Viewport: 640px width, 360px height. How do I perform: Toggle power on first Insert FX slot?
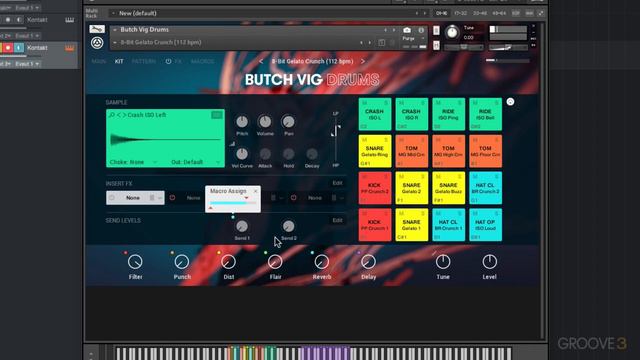coord(112,198)
